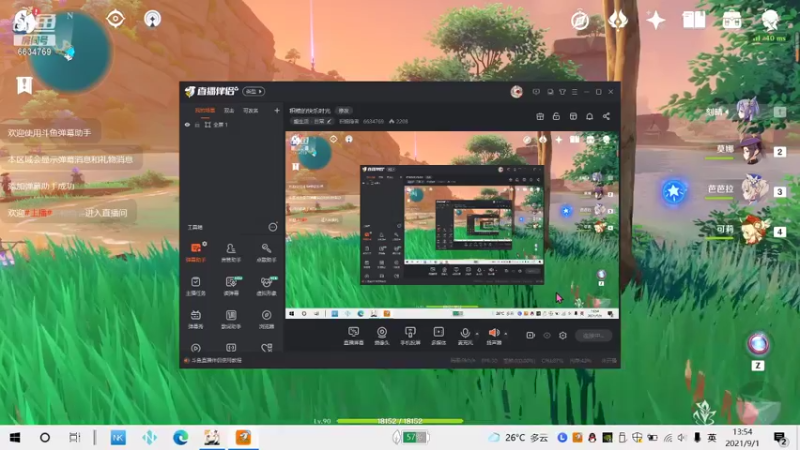
Task: Open the Windows Start menu
Action: click(x=15, y=438)
